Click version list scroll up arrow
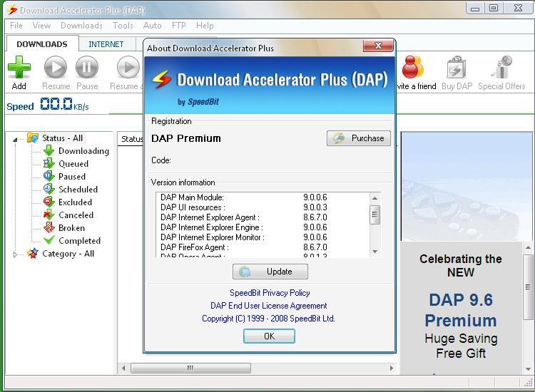The width and height of the screenshot is (535, 392). coord(374,198)
